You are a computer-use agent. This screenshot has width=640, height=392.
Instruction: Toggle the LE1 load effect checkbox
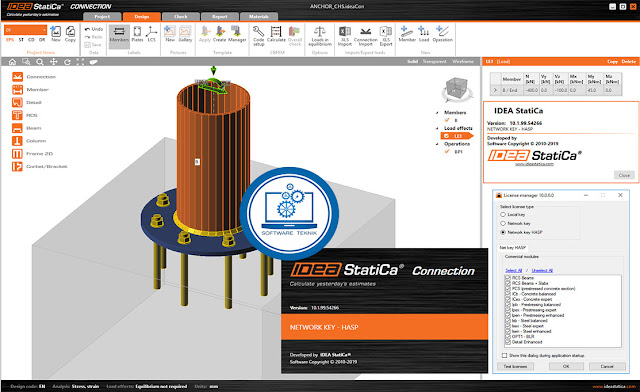click(x=447, y=136)
